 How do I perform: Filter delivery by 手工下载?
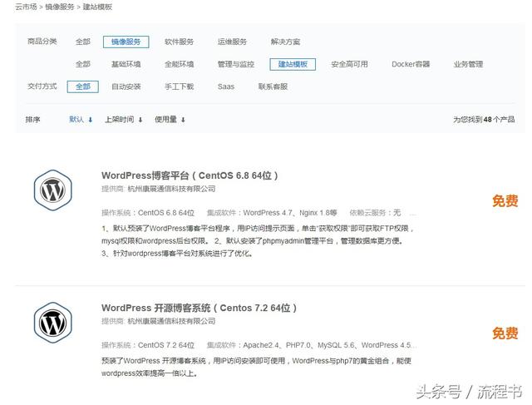tap(180, 86)
